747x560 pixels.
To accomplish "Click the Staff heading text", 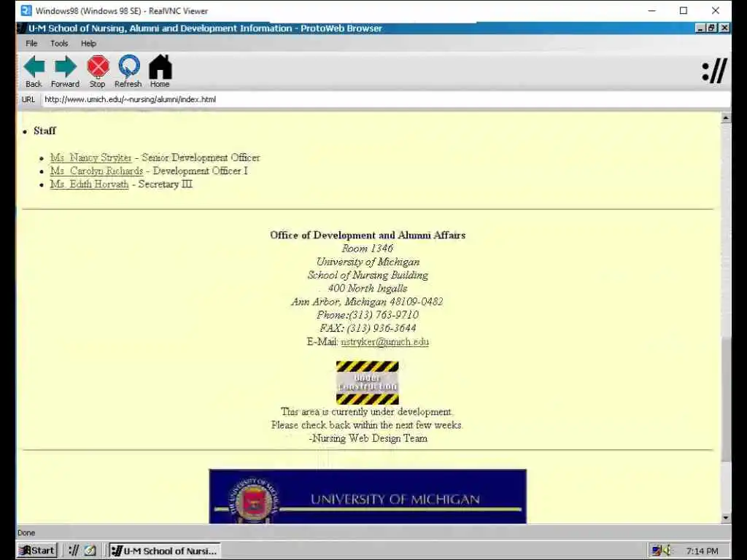I will [x=44, y=131].
